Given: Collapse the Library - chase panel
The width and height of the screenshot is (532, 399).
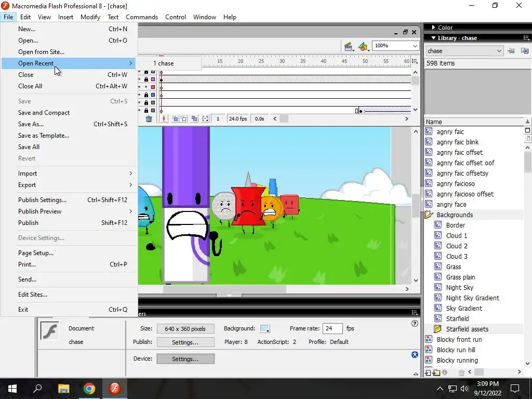Looking at the screenshot, I should pyautogui.click(x=434, y=38).
